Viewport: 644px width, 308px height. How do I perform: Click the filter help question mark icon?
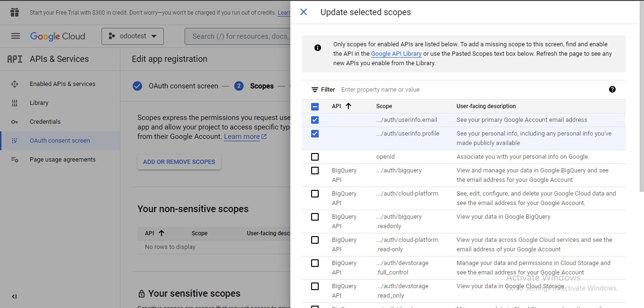612,89
